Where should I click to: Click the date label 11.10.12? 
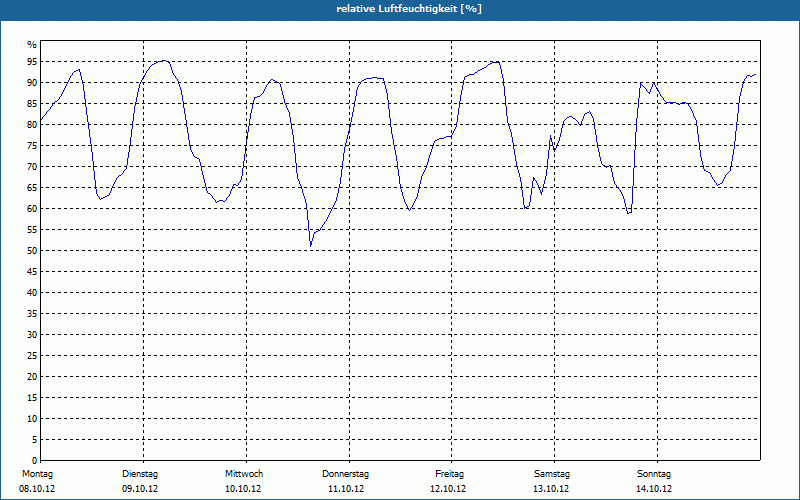(346, 489)
